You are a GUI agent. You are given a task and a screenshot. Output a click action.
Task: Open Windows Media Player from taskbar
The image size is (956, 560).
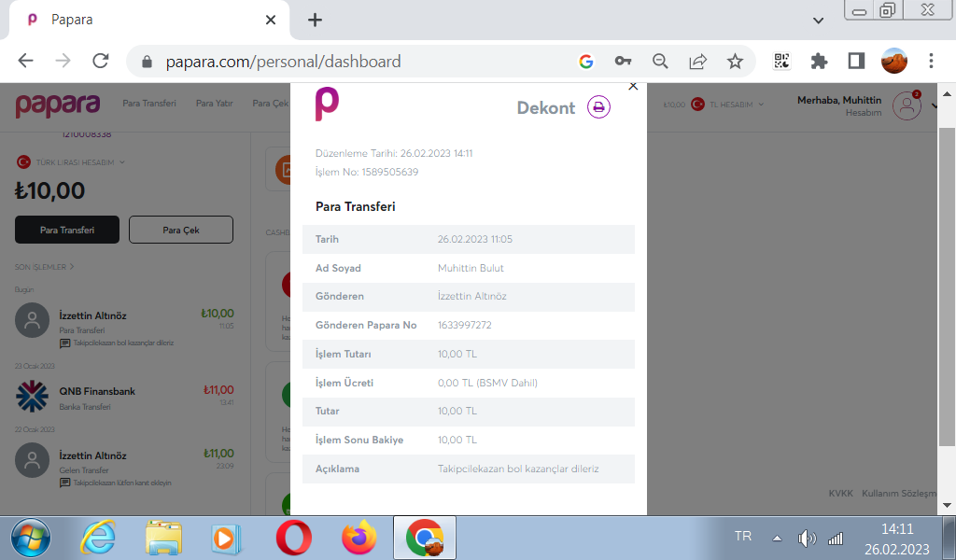click(x=226, y=538)
